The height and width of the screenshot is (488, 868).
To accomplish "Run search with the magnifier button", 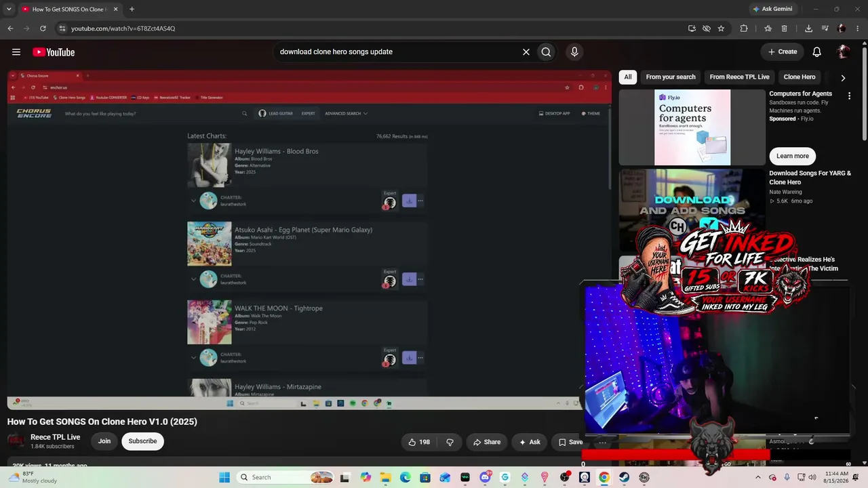I will click(546, 52).
